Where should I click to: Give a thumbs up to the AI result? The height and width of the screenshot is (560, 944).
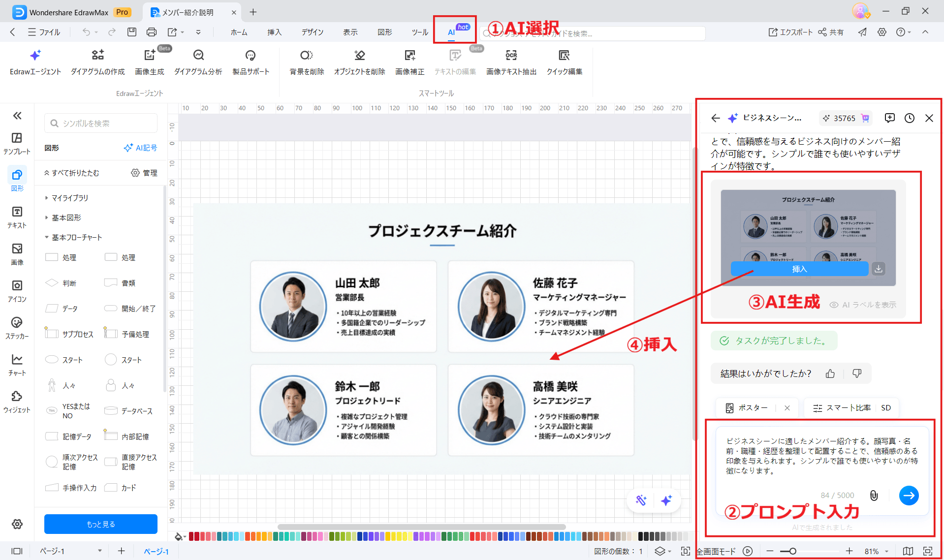pyautogui.click(x=830, y=373)
